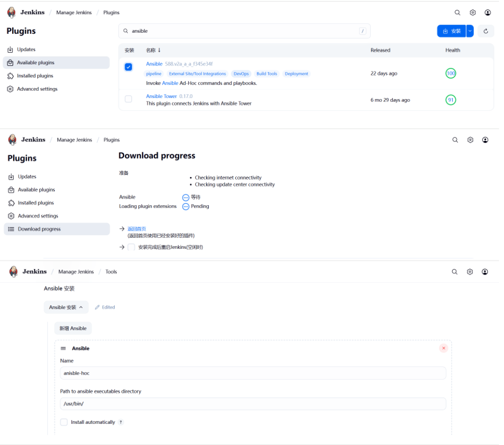Sort by 名称 column header
This screenshot has width=504, height=445.
[153, 50]
